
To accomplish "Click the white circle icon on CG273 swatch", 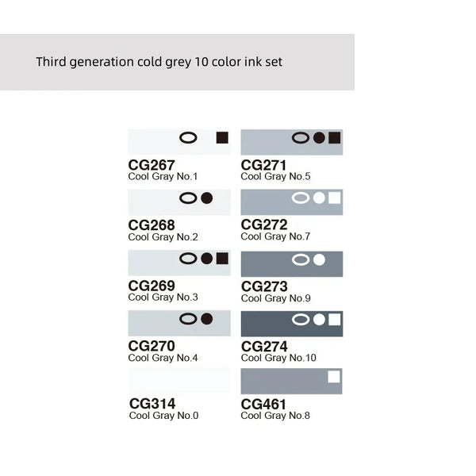I will (x=319, y=259).
